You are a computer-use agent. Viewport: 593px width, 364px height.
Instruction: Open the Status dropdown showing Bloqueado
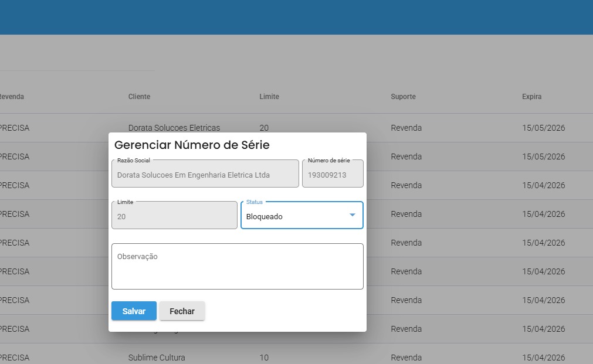point(293,216)
